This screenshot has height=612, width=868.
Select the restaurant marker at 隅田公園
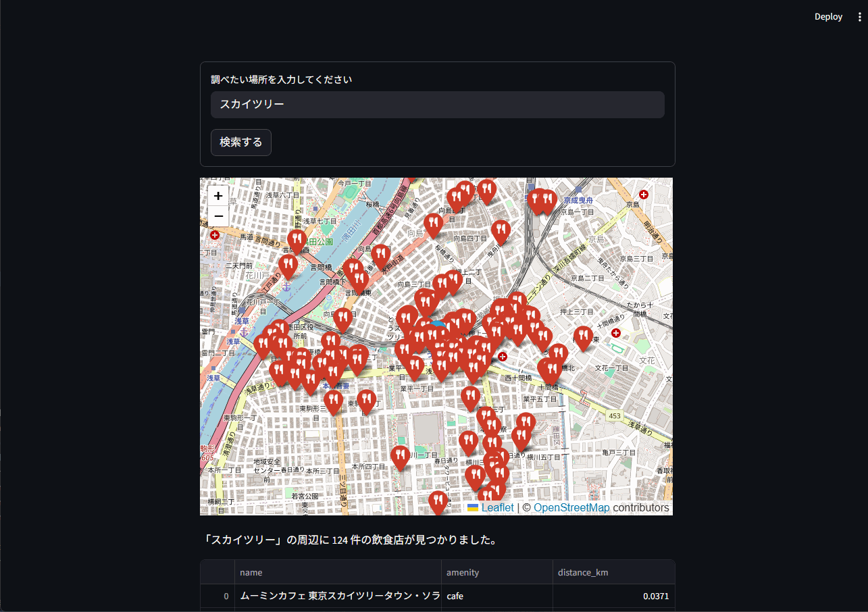pos(297,241)
